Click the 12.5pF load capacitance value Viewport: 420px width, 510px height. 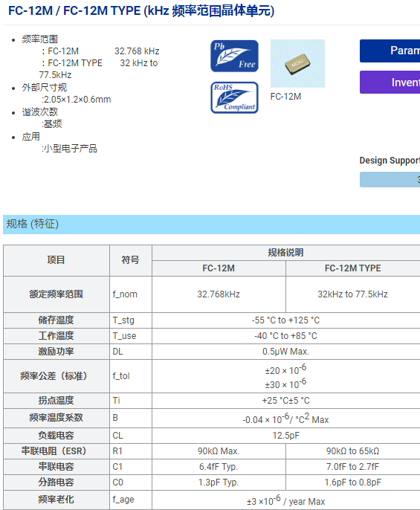point(286,436)
